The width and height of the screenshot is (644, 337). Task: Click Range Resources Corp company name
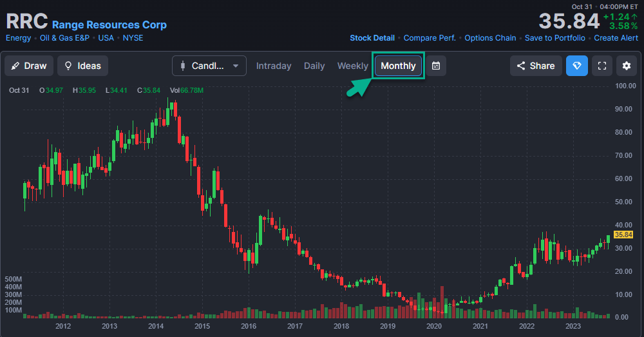point(109,24)
